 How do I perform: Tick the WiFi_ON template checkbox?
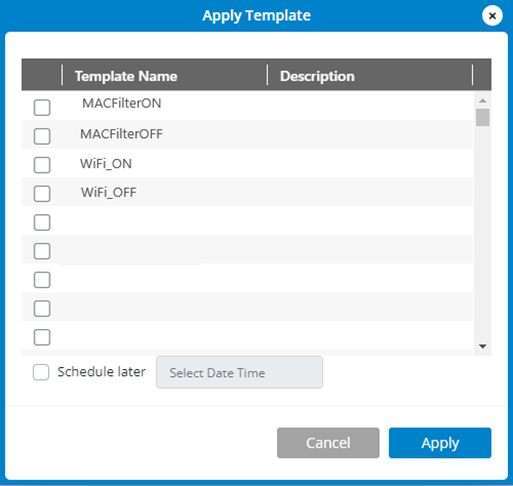tap(42, 165)
